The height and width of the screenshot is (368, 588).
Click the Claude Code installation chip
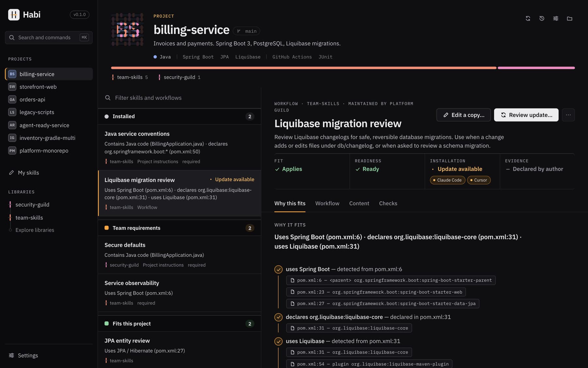coord(448,180)
